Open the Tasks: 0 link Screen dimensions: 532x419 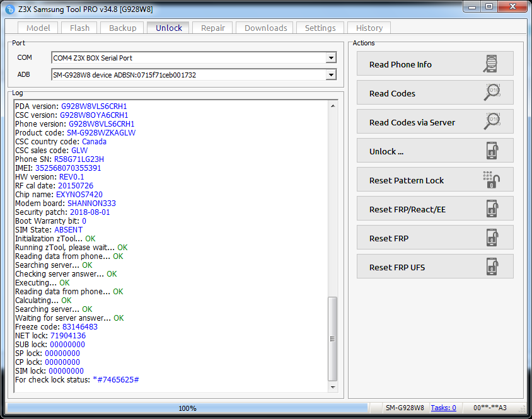coord(443,408)
